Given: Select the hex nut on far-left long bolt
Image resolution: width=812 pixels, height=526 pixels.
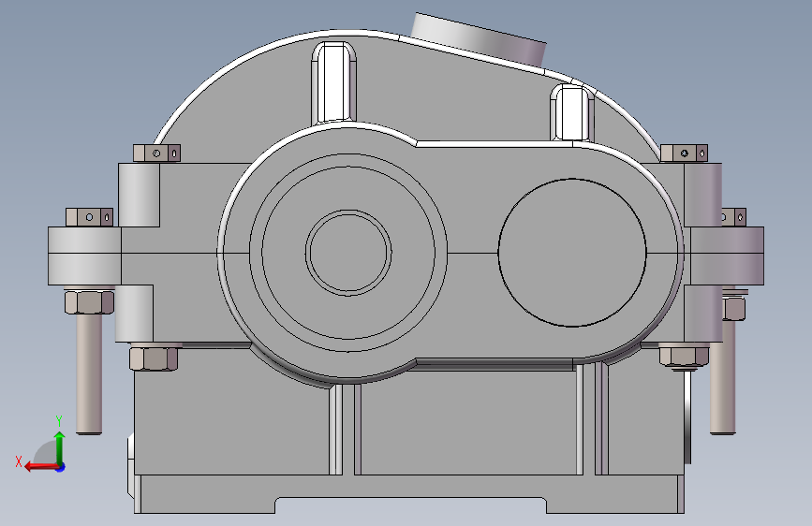Looking at the screenshot, I should click(x=89, y=302).
